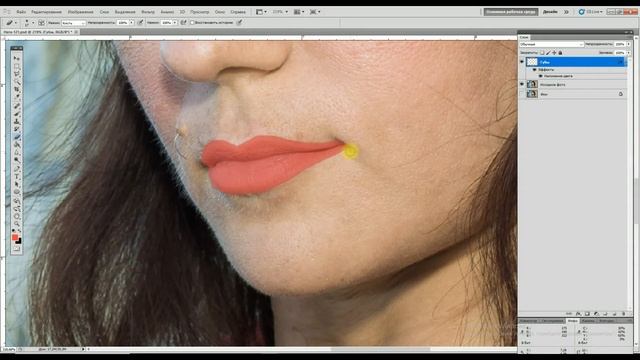This screenshot has height=360, width=640.
Task: Select the Type tool
Action: coord(17,176)
